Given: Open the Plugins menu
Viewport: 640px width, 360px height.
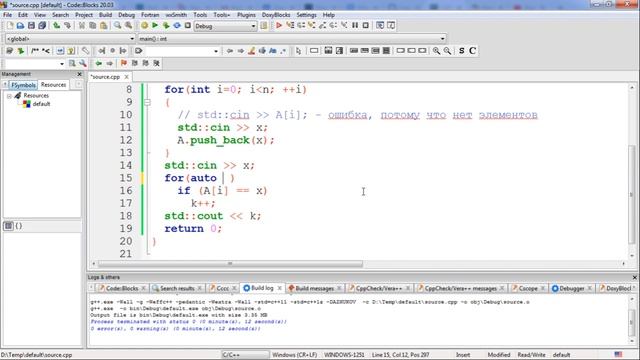Looking at the screenshot, I should pos(246,15).
